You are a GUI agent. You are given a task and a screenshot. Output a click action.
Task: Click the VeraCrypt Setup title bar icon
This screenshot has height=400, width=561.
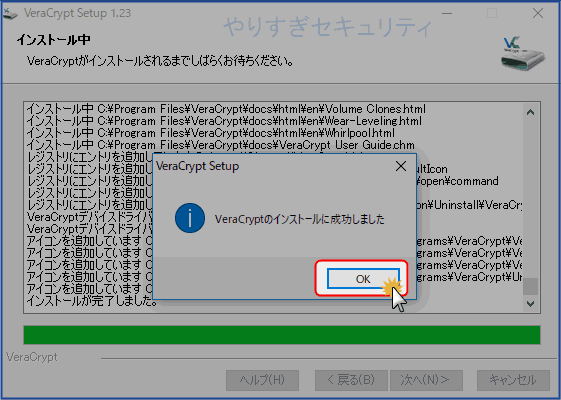[x=10, y=13]
